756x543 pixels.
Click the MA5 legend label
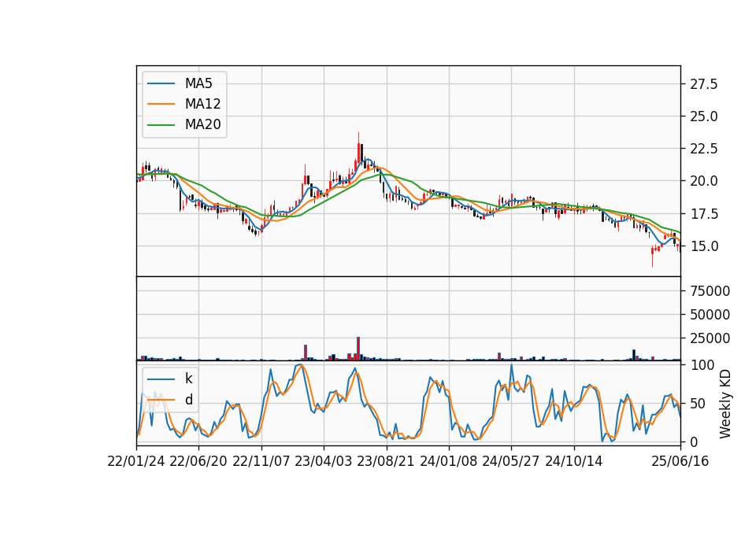coord(198,83)
